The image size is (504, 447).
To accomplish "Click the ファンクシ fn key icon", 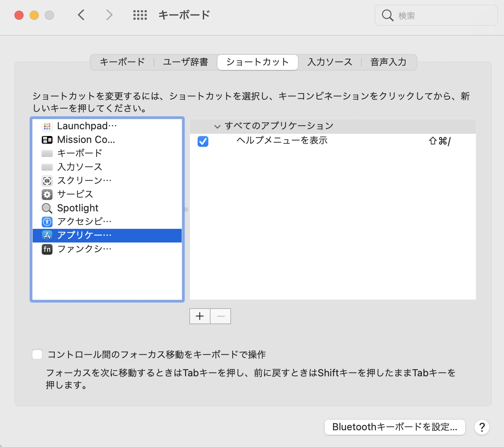I will pos(47,249).
